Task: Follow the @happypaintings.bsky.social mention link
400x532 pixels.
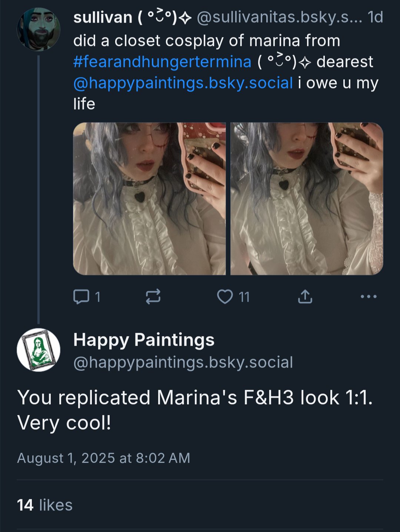Action: point(183,83)
